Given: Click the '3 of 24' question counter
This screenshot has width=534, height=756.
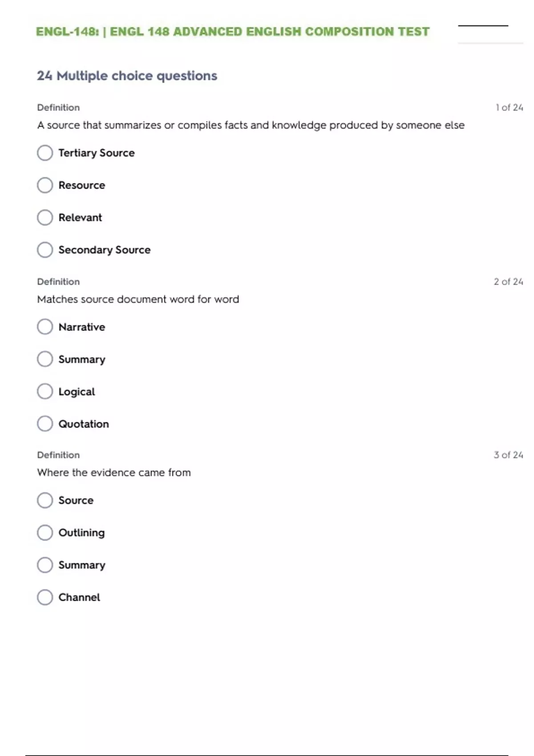Looking at the screenshot, I should pyautogui.click(x=508, y=455).
